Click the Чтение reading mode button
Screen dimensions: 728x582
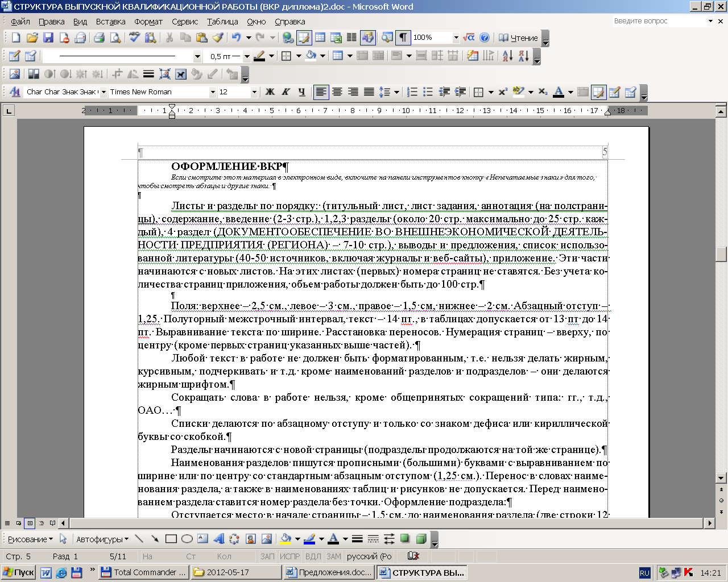pyautogui.click(x=518, y=38)
